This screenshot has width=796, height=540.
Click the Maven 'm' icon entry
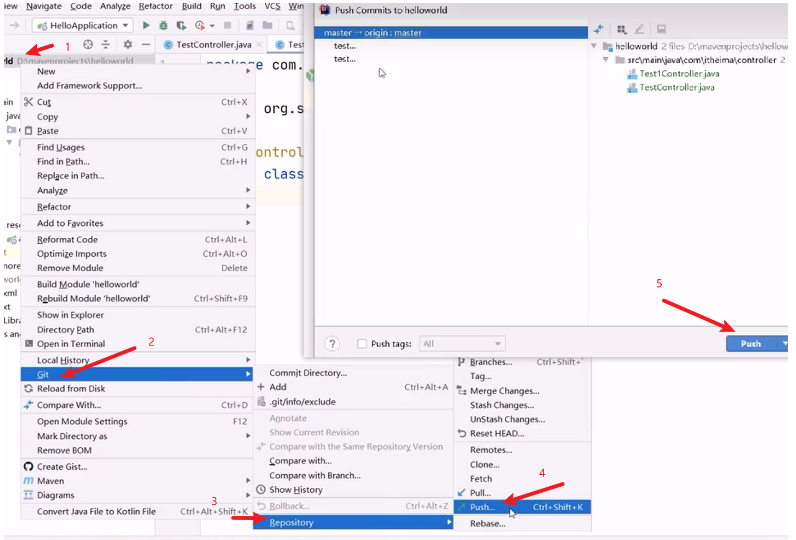(28, 481)
